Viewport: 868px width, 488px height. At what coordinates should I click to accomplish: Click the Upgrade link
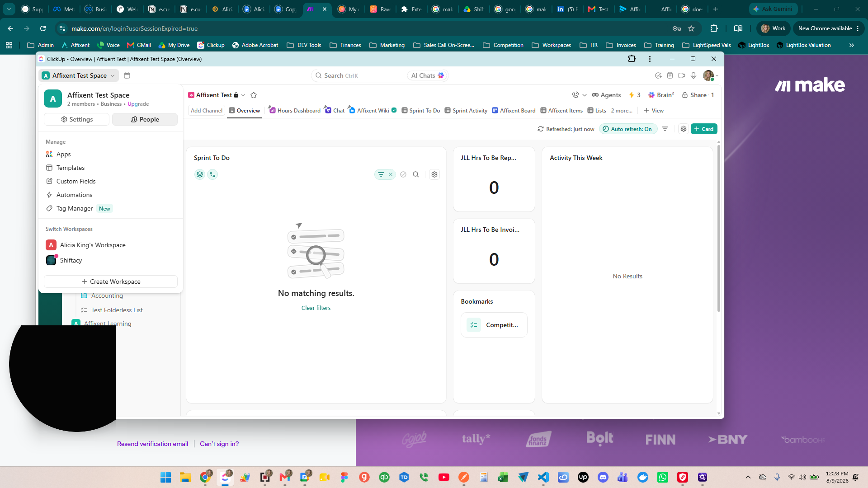point(138,104)
